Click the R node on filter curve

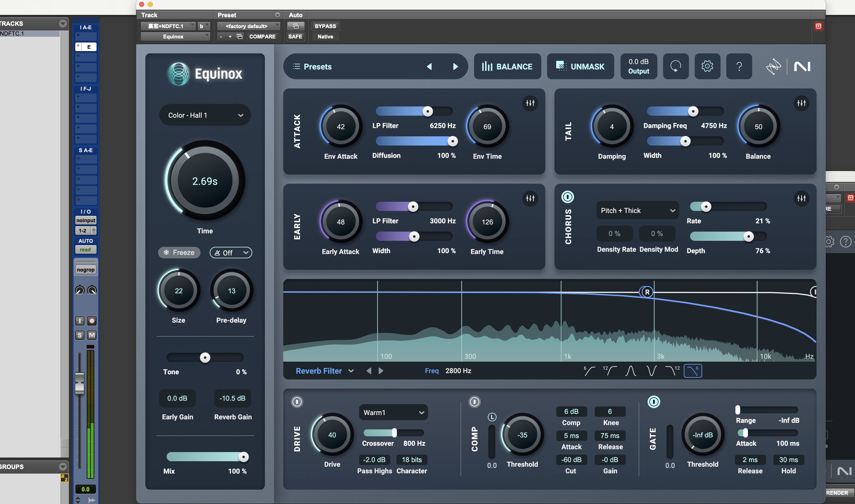coord(647,292)
